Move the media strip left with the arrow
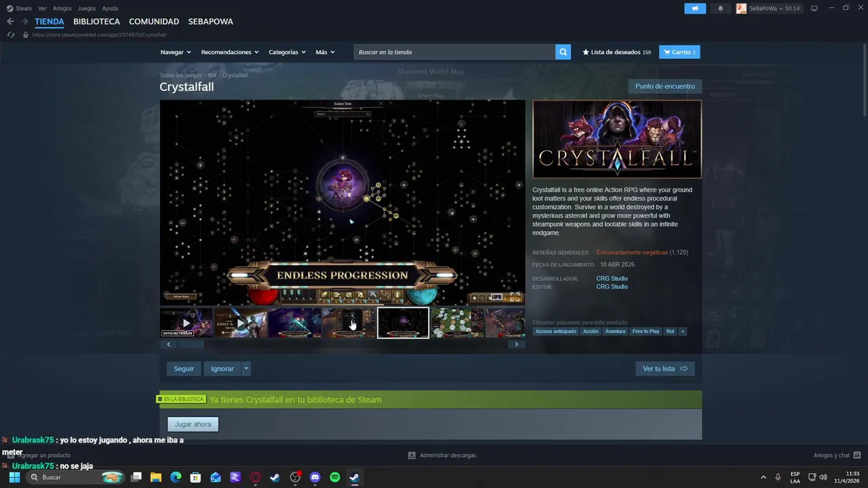Screen dimensions: 868x488 [169, 344]
